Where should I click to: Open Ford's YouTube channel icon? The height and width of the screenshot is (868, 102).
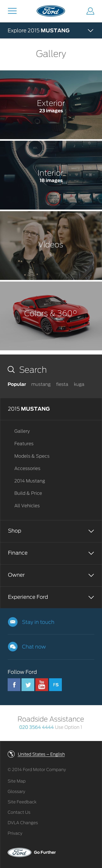(42, 684)
